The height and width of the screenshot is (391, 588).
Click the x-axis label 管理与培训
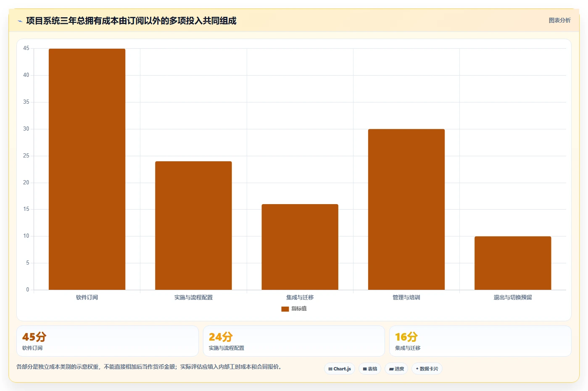tap(406, 297)
